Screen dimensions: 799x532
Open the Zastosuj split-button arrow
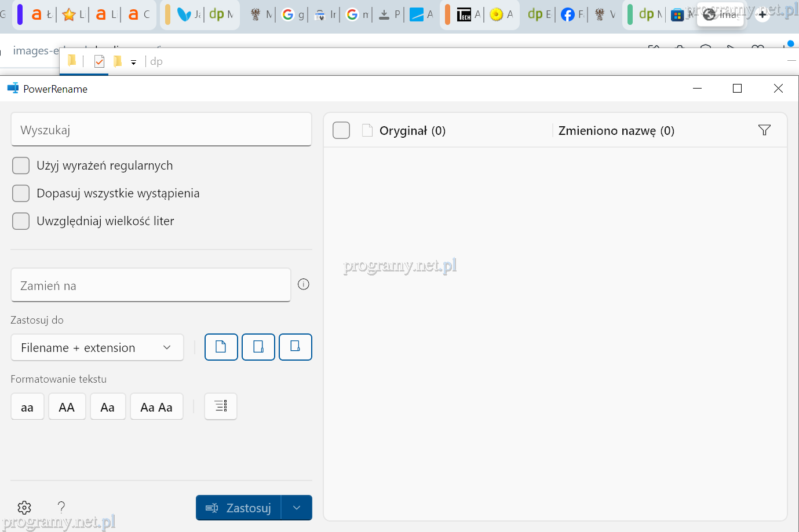click(297, 508)
